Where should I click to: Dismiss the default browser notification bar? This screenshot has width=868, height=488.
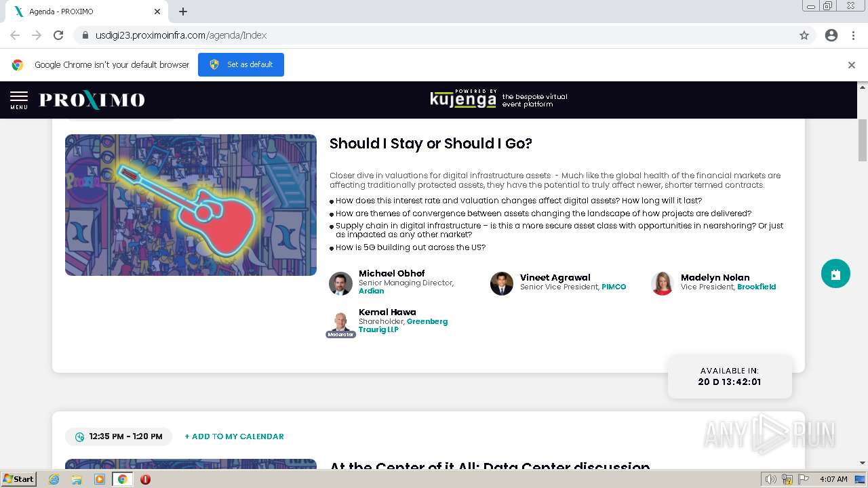coord(852,65)
